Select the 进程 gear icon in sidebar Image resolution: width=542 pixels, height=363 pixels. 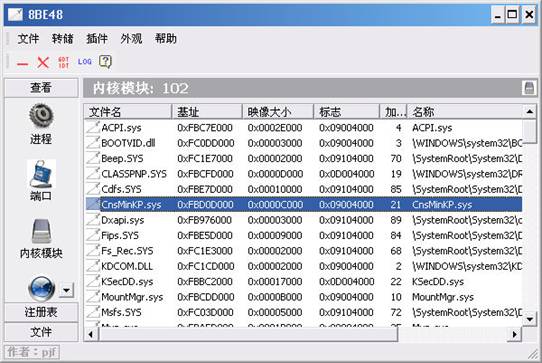[41, 116]
